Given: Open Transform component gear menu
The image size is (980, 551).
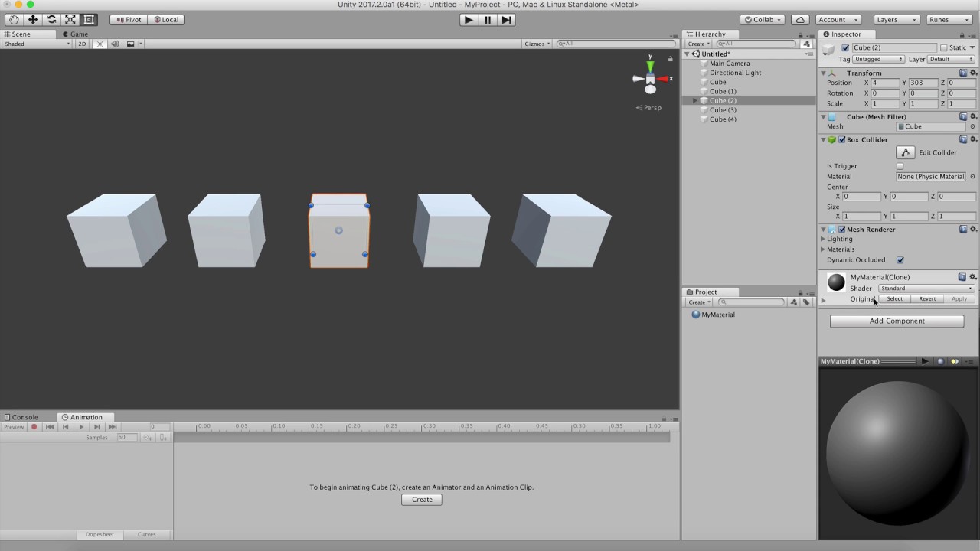Looking at the screenshot, I should (x=973, y=73).
